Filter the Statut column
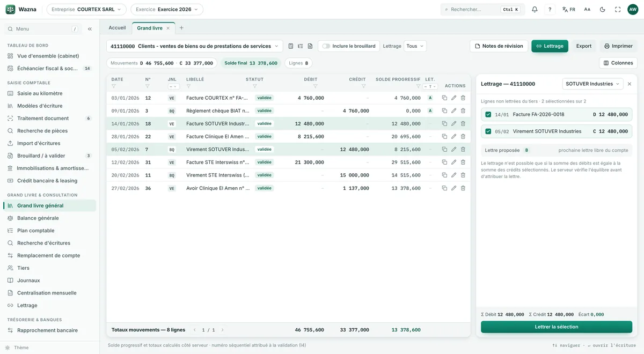The image size is (644, 354). 255,86
